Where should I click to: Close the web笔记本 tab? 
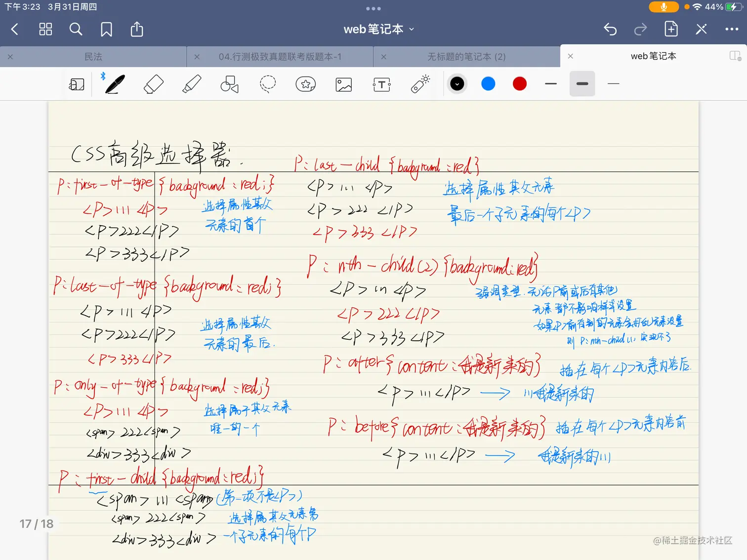coord(571,56)
